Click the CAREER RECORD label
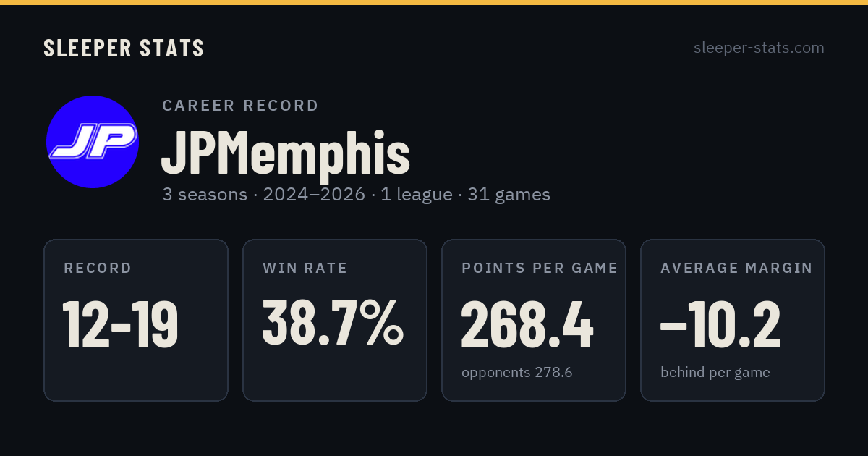868x456 pixels. point(241,106)
